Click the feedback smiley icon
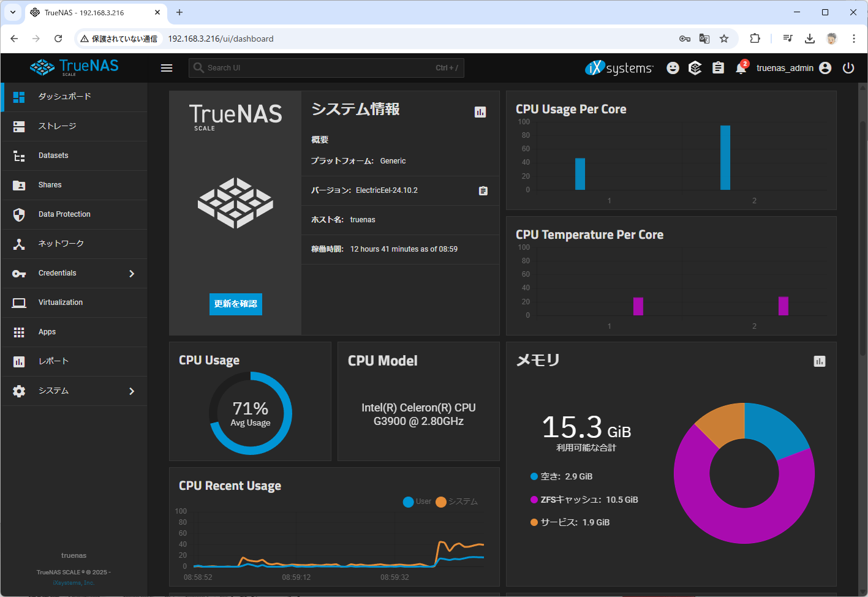 673,68
